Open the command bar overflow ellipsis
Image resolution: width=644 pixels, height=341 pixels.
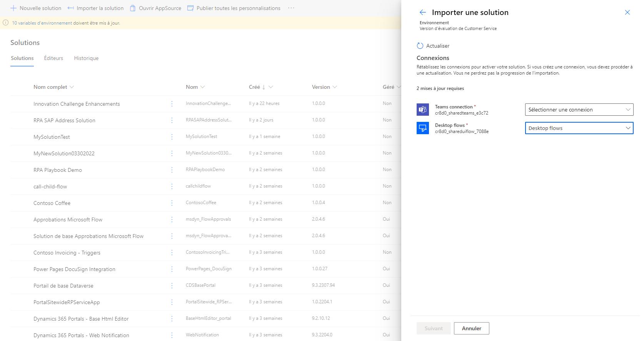tap(291, 8)
